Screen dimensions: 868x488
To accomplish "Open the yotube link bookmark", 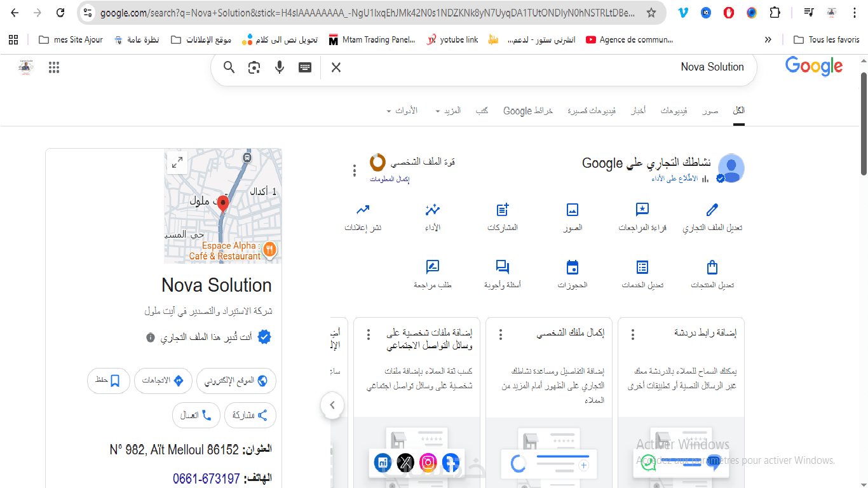I will pyautogui.click(x=452, y=39).
